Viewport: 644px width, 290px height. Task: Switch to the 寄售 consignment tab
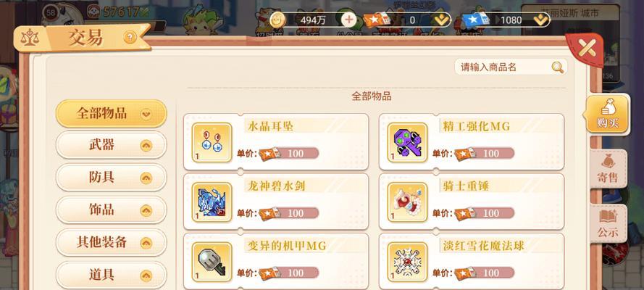(x=609, y=169)
